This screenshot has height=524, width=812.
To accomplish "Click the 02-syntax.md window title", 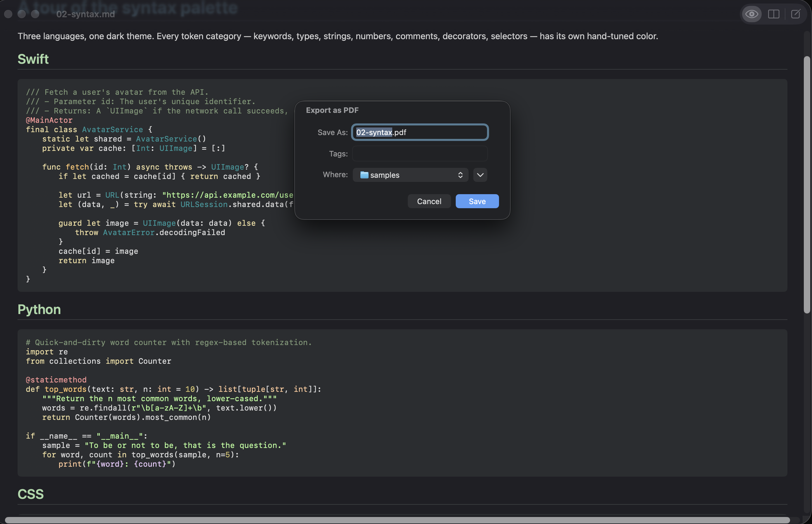I will point(85,14).
